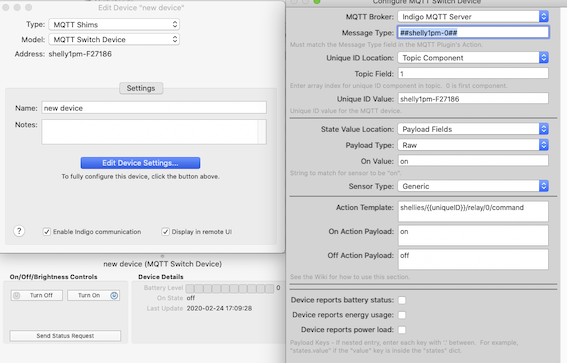Click Send Status Request button
Image resolution: width=567 pixels, height=363 pixels.
(65, 336)
